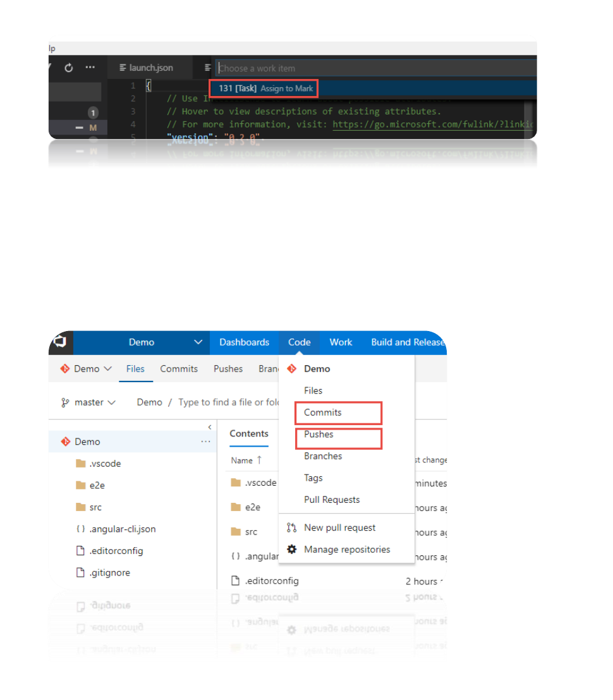Switch to the Files tab
The width and height of the screenshot is (613, 700).
(x=135, y=369)
